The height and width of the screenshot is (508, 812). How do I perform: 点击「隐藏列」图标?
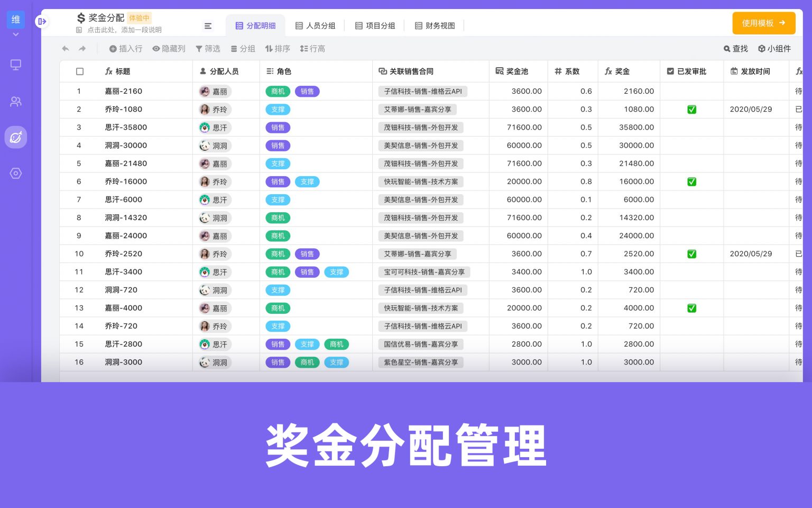[x=155, y=49]
